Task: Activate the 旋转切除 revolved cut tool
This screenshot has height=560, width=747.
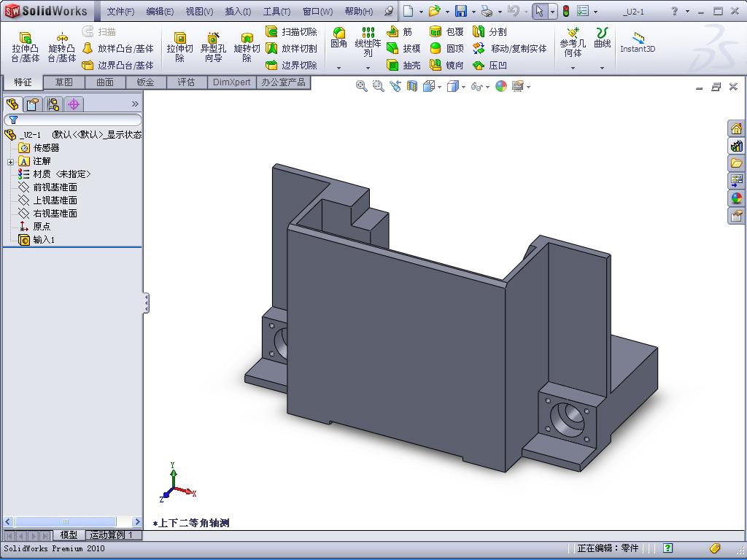Action: point(247,47)
